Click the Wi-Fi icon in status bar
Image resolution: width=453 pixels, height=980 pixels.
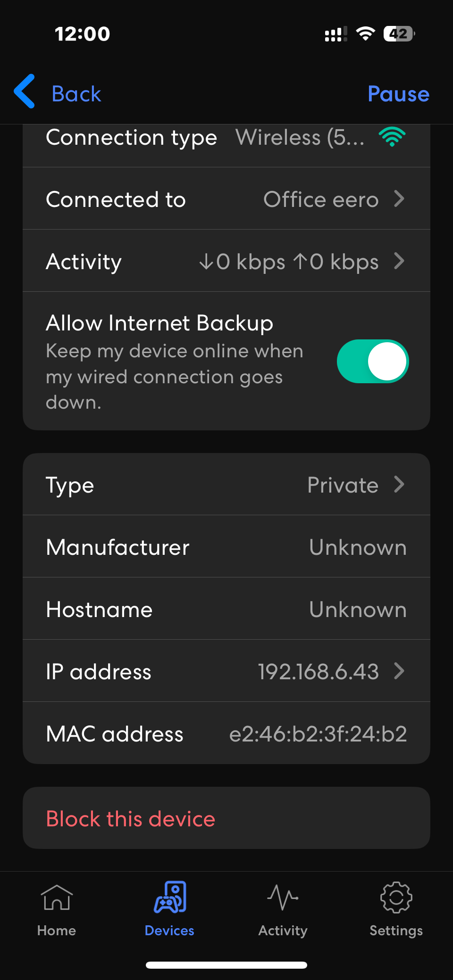tap(365, 33)
